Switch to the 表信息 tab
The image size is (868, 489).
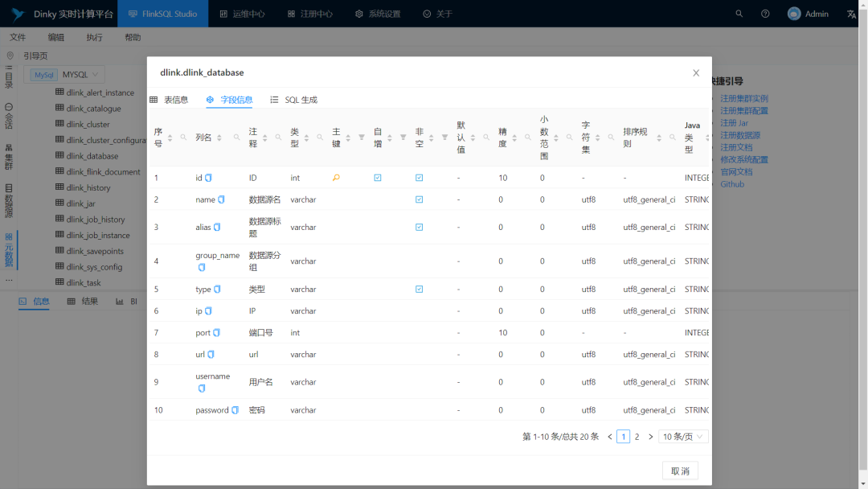click(170, 100)
